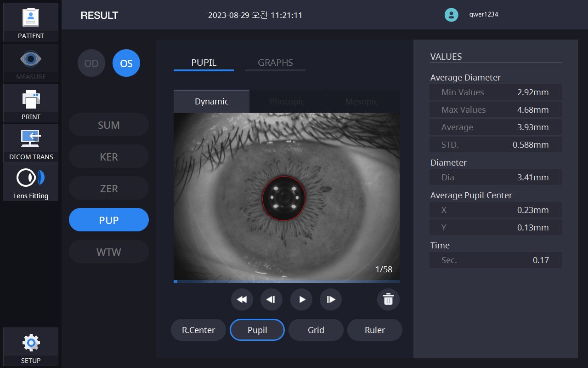The width and height of the screenshot is (588, 368).
Task: Toggle the Pupil overlay button
Action: (x=257, y=330)
